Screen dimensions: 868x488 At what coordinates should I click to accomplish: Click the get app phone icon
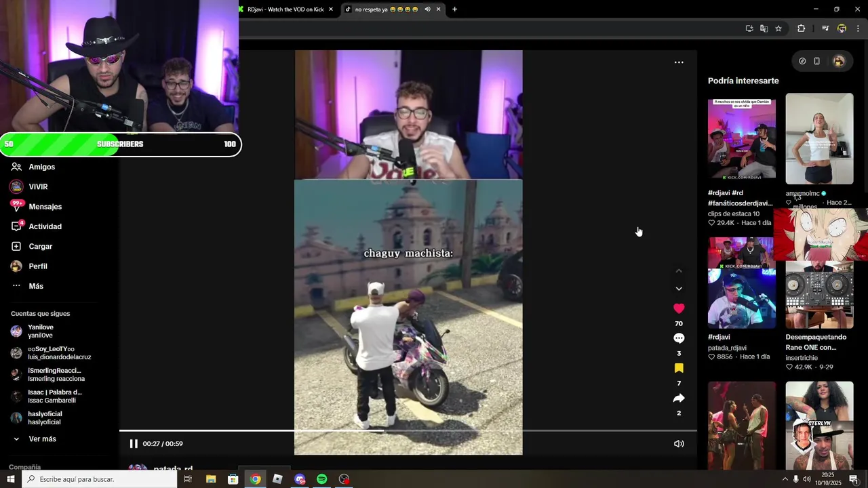817,61
